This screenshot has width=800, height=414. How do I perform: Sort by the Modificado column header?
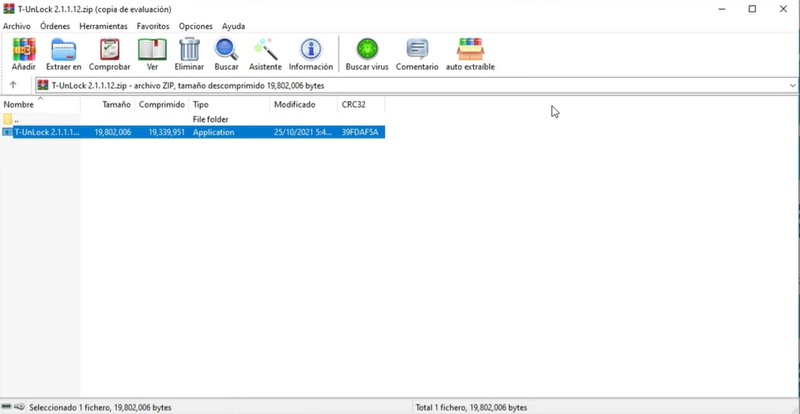pos(304,105)
